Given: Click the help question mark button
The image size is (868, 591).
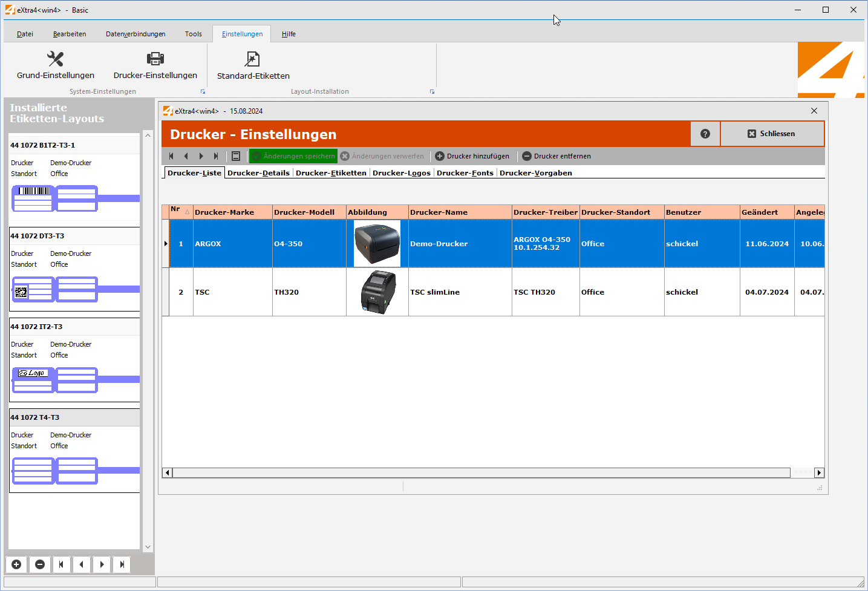Looking at the screenshot, I should click(x=705, y=134).
